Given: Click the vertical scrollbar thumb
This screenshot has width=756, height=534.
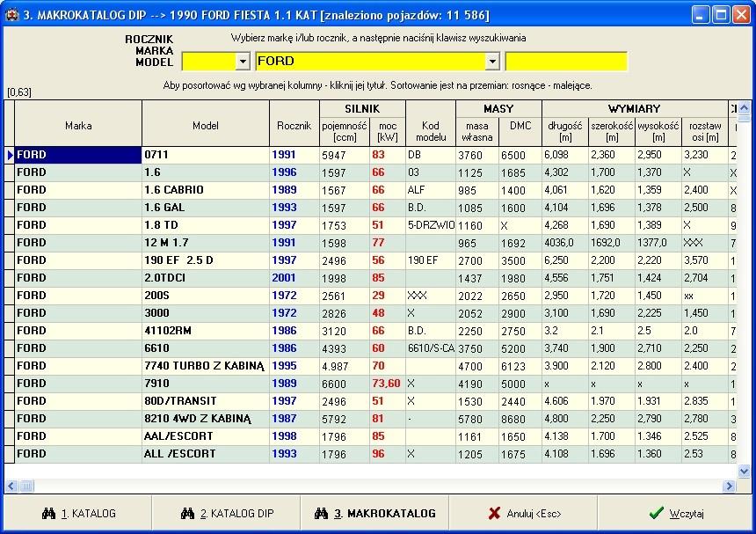Looking at the screenshot, I should coord(744,118).
